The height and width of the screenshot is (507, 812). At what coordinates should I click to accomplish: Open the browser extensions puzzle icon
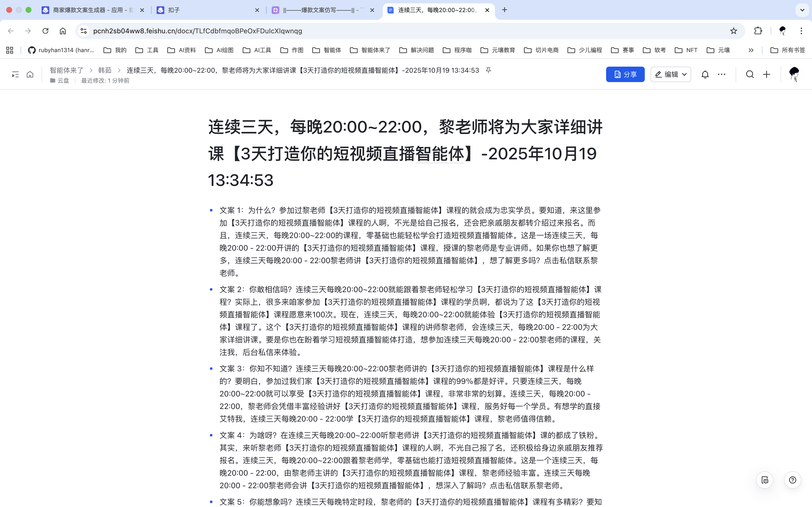point(758,31)
